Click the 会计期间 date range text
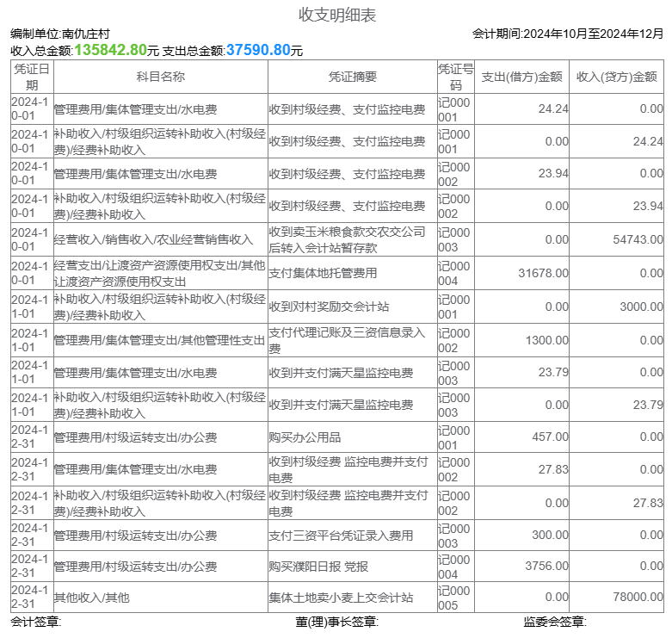This screenshot has width=672, height=638. (x=568, y=34)
